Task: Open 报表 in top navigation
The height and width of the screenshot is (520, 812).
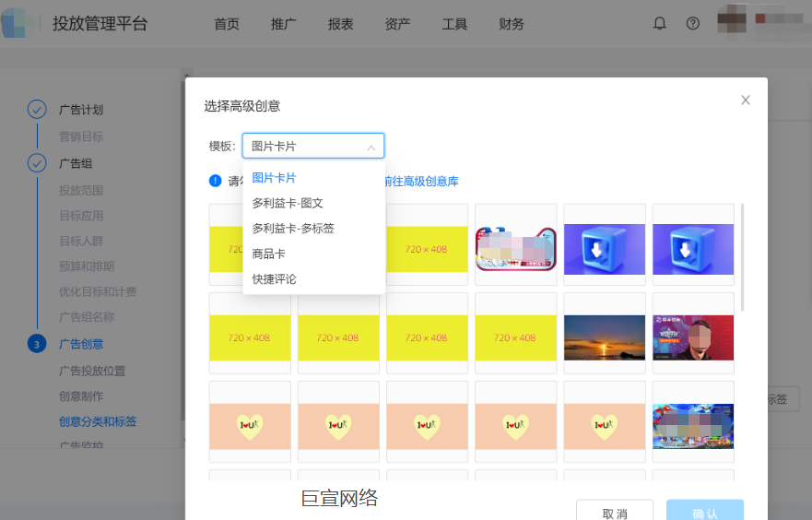Action: pyautogui.click(x=341, y=24)
